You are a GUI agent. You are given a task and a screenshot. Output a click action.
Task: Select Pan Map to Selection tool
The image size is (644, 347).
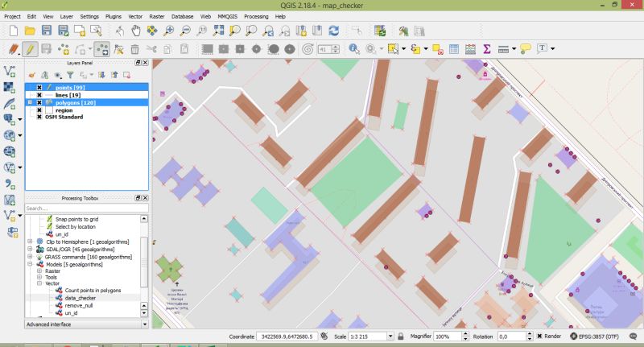(x=152, y=31)
